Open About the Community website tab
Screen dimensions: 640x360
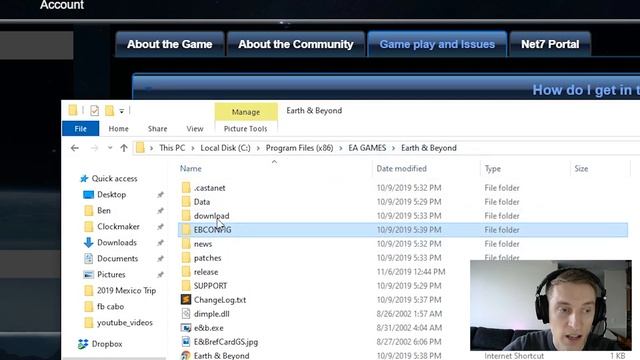pyautogui.click(x=296, y=44)
